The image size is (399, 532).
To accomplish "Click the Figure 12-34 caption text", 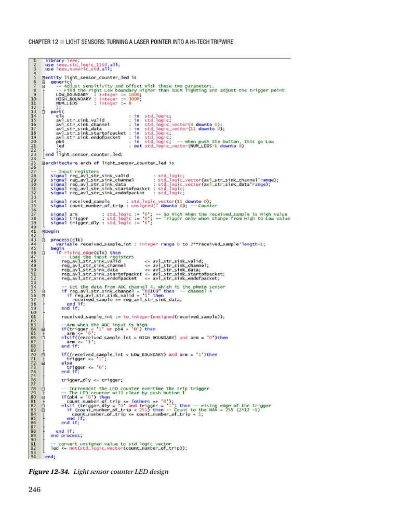I will pyautogui.click(x=98, y=472).
